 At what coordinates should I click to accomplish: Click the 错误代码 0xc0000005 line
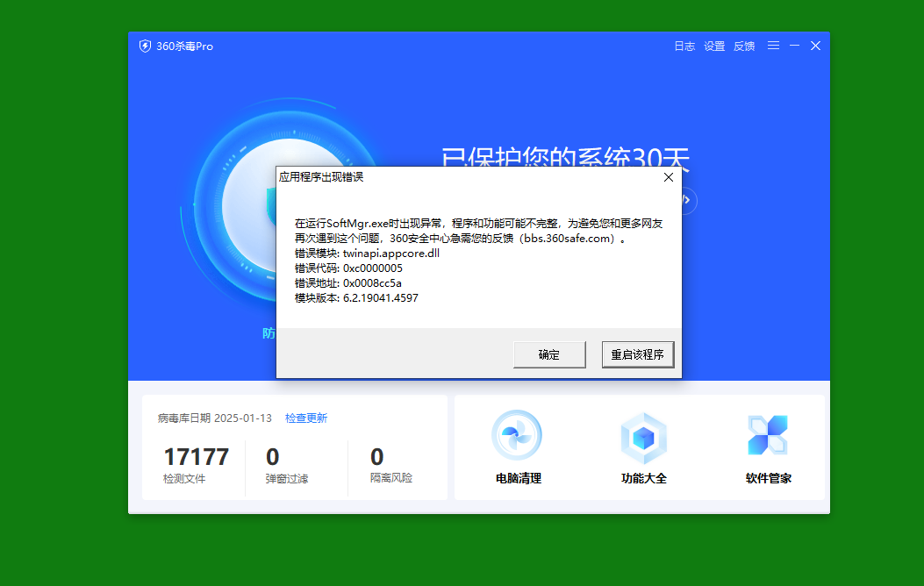(x=348, y=268)
